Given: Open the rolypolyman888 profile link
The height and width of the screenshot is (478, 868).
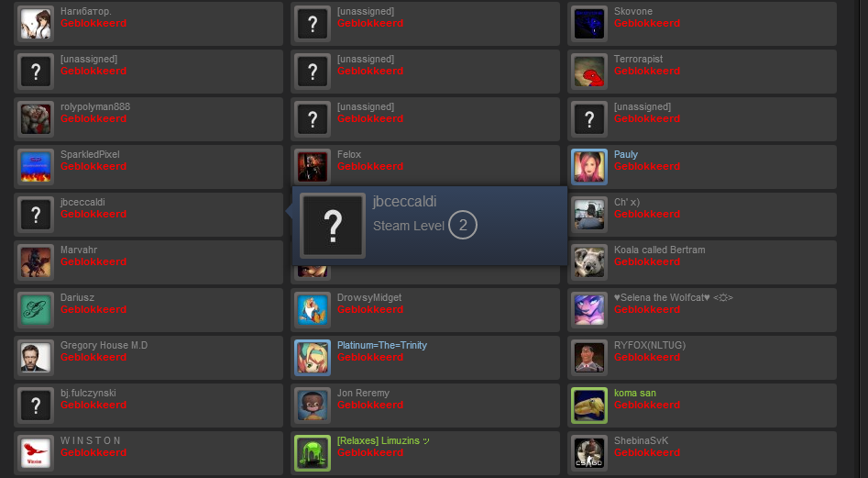Looking at the screenshot, I should 95,106.
